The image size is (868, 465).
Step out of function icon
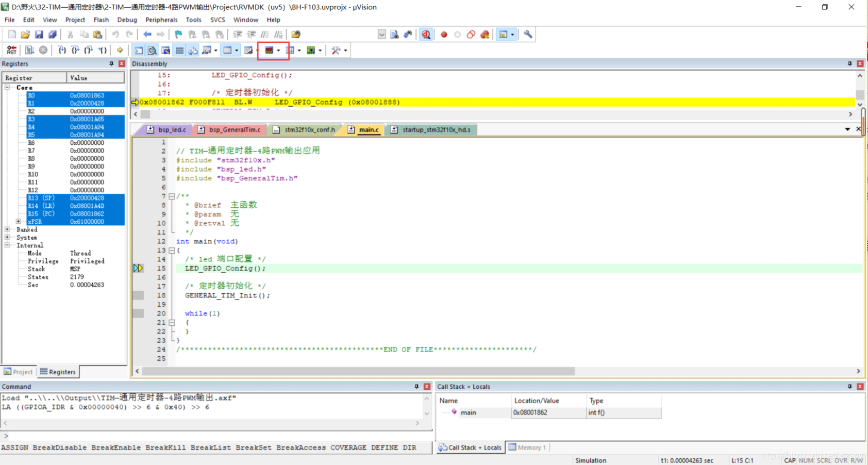point(89,50)
